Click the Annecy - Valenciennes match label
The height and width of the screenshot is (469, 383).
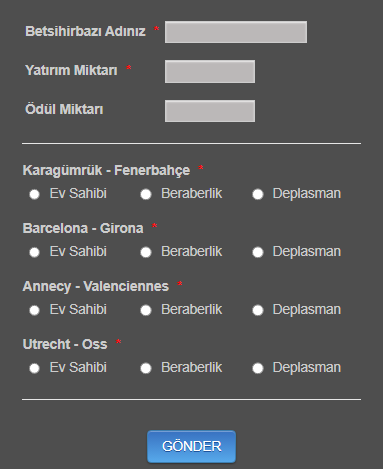(x=96, y=286)
